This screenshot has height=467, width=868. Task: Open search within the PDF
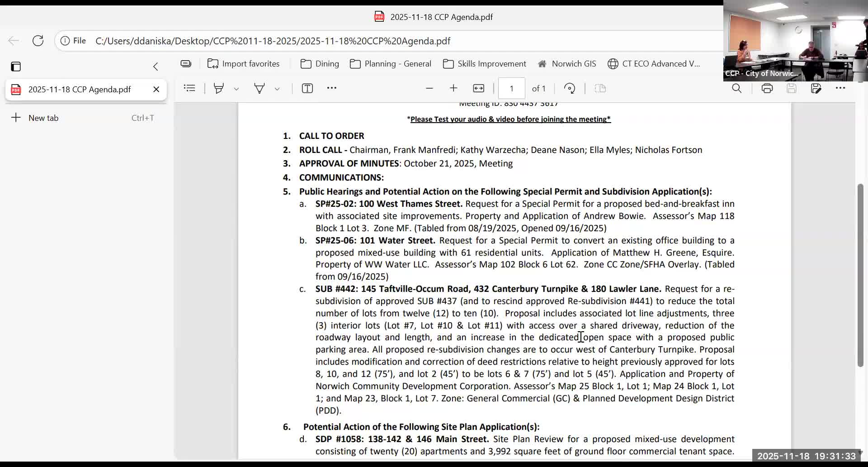(x=737, y=88)
